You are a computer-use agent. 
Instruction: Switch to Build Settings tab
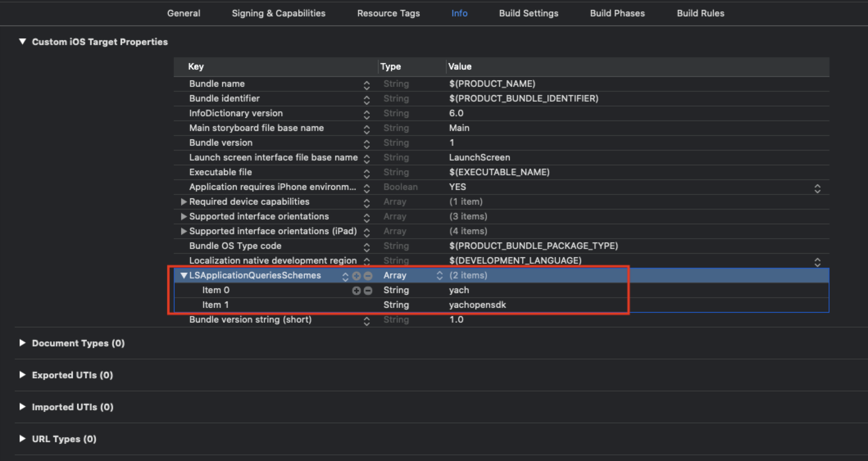528,13
